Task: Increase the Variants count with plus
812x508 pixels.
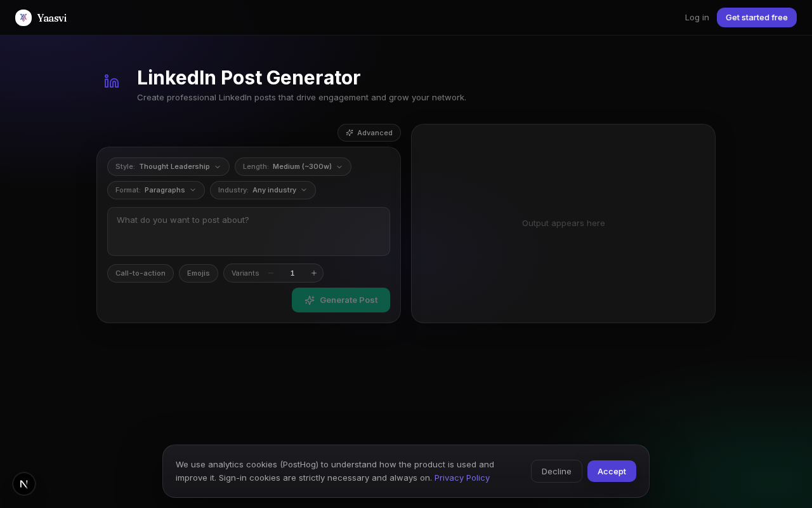Action: (x=314, y=273)
